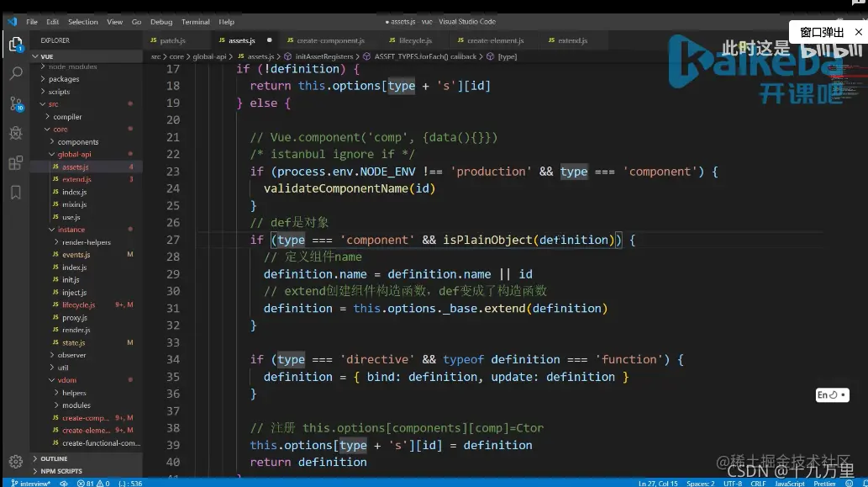This screenshot has height=487, width=868.
Task: Switch to create-component.js tab
Action: 330,40
